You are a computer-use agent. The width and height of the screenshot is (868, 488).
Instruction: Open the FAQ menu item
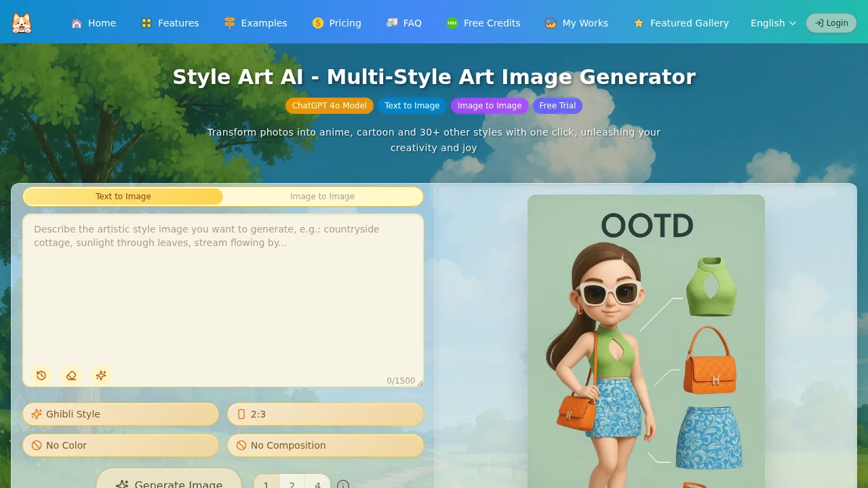click(404, 22)
